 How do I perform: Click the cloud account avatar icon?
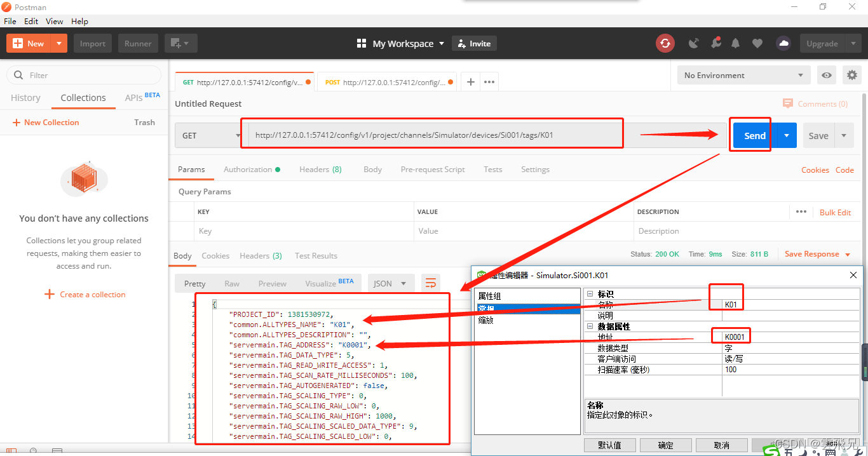coord(783,43)
